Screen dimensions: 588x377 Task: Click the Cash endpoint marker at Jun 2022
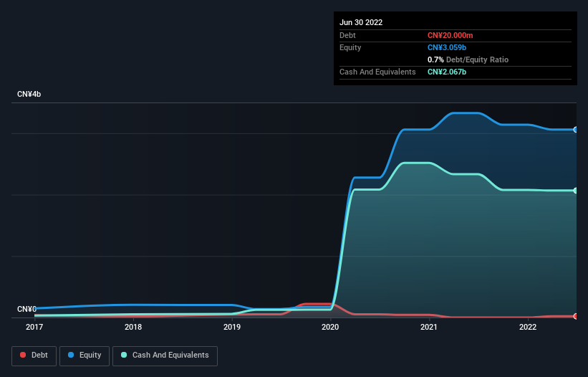click(x=576, y=191)
